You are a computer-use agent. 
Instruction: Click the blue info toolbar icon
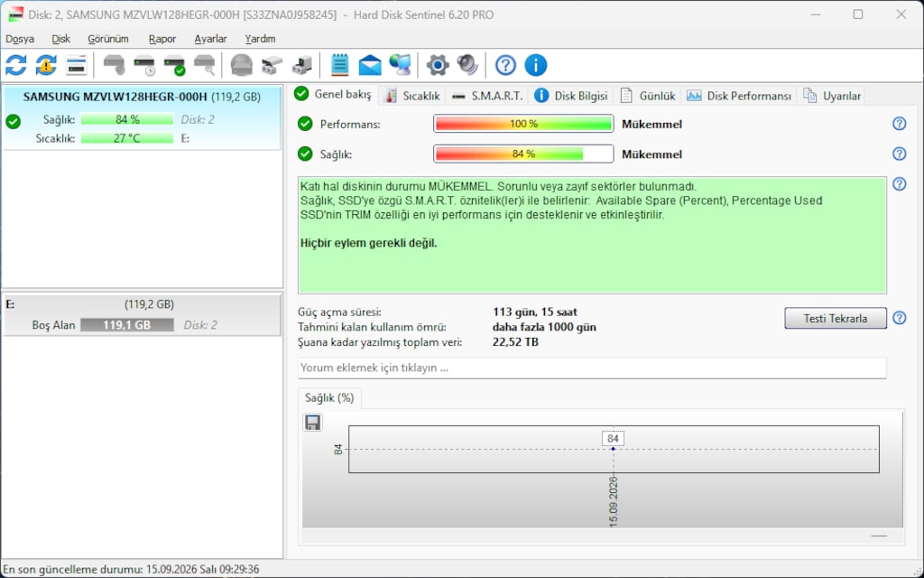point(536,65)
